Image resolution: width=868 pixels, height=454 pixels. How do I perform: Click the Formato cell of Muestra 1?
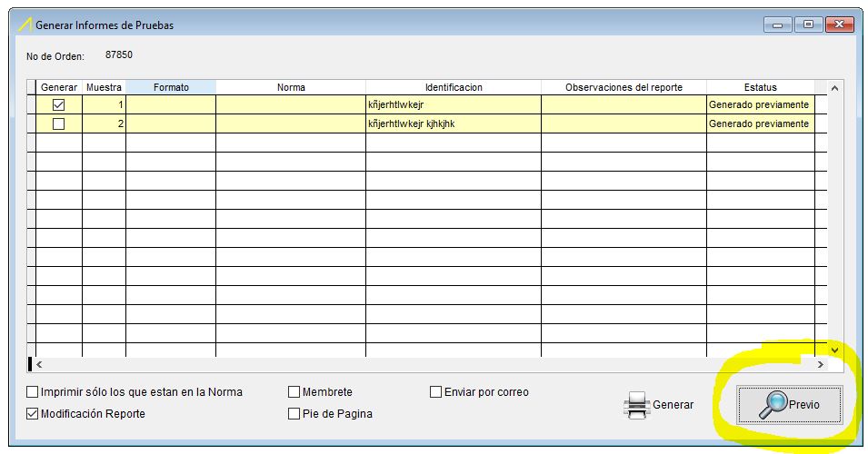[x=171, y=104]
